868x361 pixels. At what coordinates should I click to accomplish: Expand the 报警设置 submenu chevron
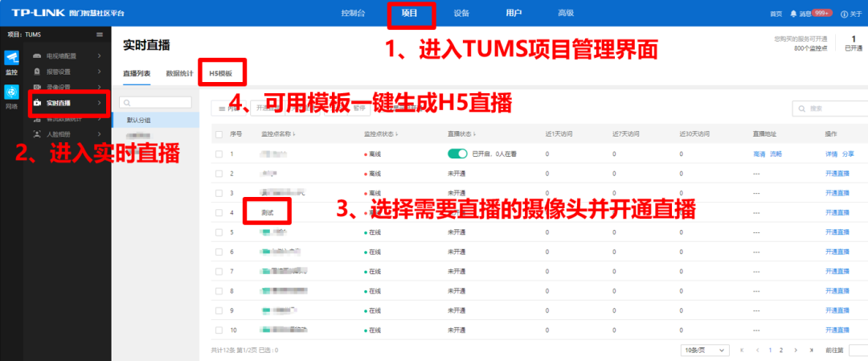99,72
